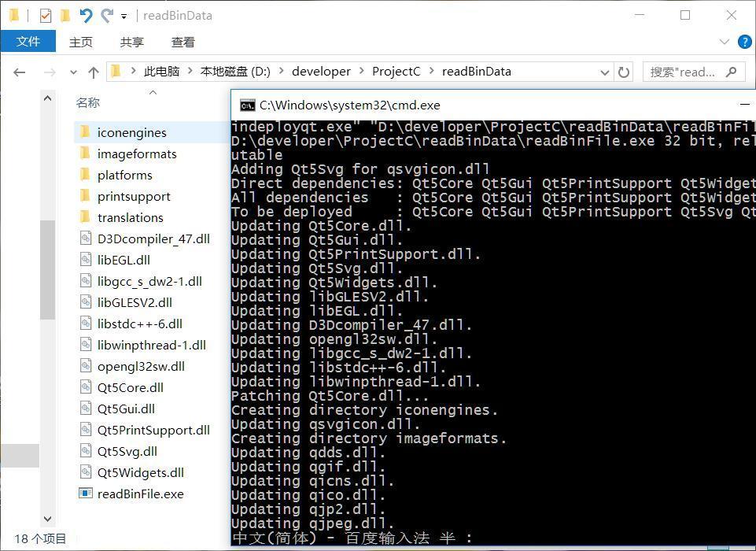Viewport: 756px width, 551px height.
Task: Open address bar history dropdown
Action: pos(605,72)
